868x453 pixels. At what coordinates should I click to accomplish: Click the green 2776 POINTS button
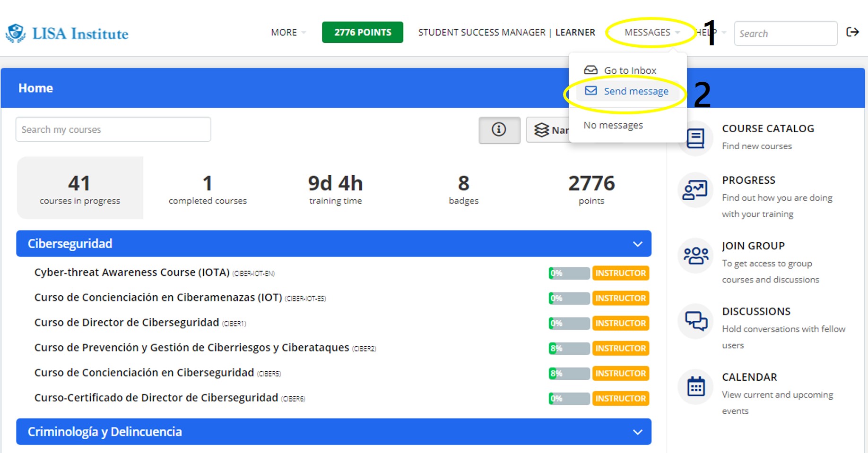pyautogui.click(x=363, y=33)
